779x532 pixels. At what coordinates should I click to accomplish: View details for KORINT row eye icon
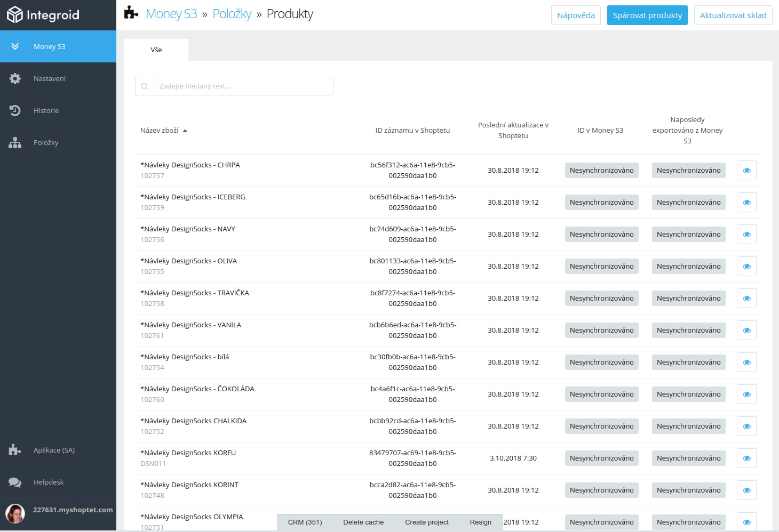[x=746, y=490]
